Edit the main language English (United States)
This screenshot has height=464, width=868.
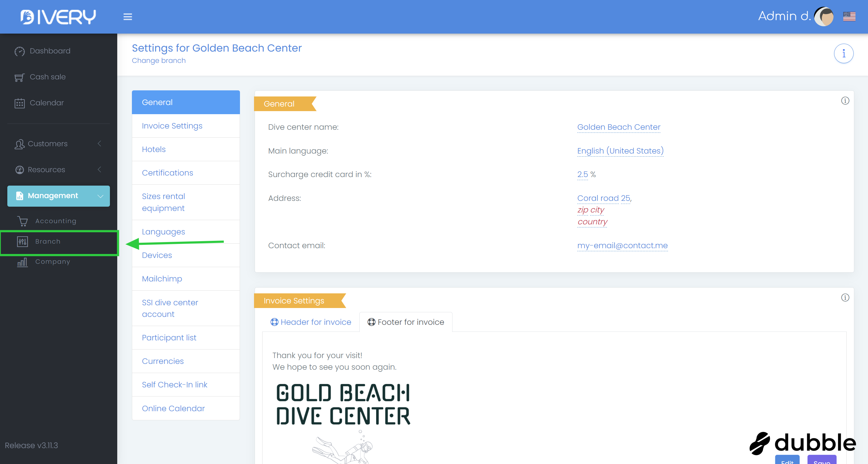pyautogui.click(x=620, y=150)
